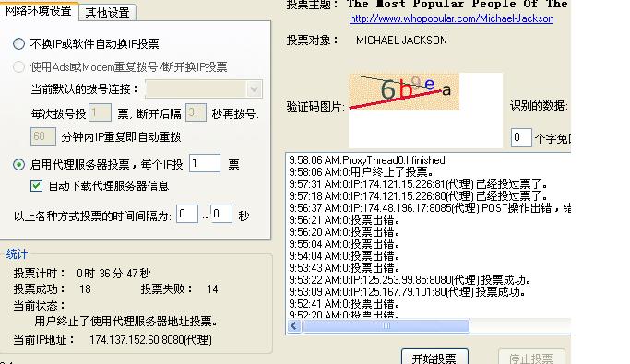Screen dimensions: 630x364
Task: Uncheck 自动下载代理服务器信息 checkbox
Action: (36, 185)
